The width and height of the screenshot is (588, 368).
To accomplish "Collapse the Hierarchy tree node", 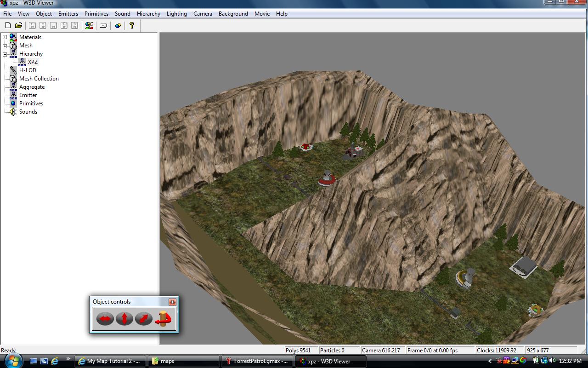I will (x=5, y=54).
